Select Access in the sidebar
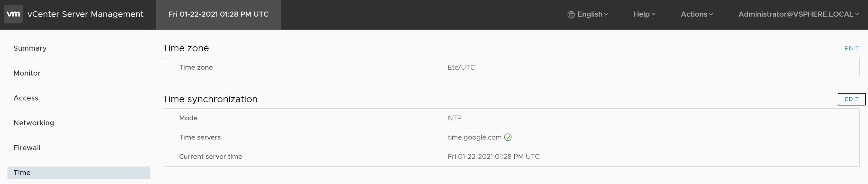The image size is (868, 184). pyautogui.click(x=26, y=98)
